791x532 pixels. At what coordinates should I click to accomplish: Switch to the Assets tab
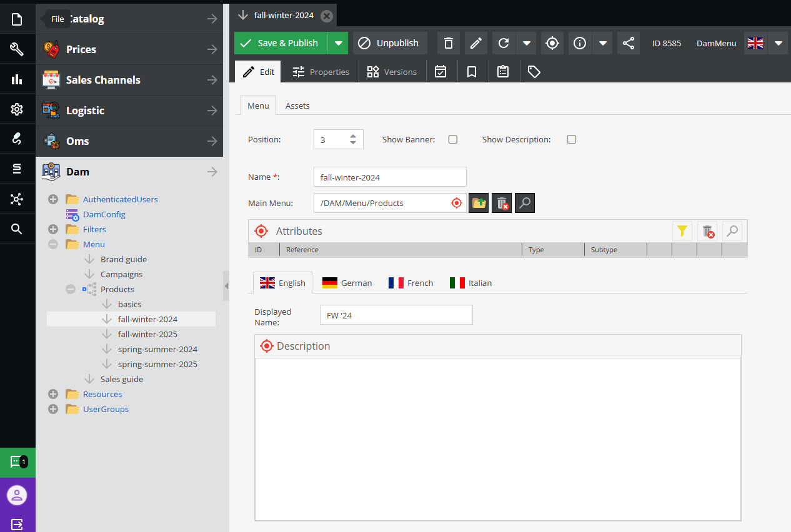click(x=297, y=106)
